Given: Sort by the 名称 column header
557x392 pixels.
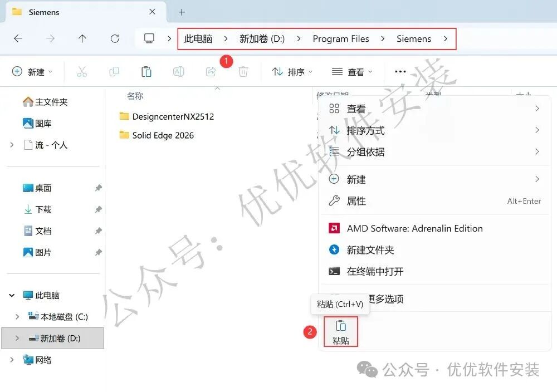Looking at the screenshot, I should pyautogui.click(x=135, y=96).
